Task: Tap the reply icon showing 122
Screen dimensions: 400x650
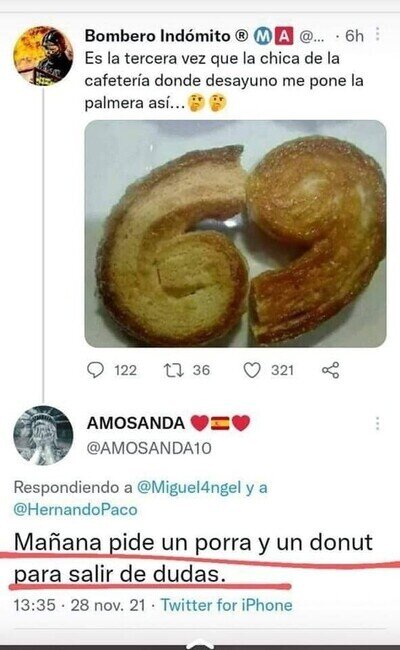Action: point(95,370)
